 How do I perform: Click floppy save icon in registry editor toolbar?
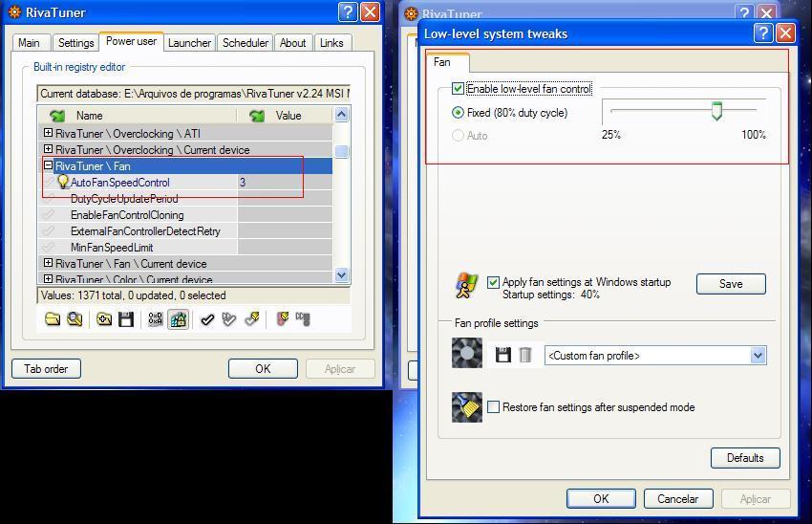pyautogui.click(x=126, y=318)
